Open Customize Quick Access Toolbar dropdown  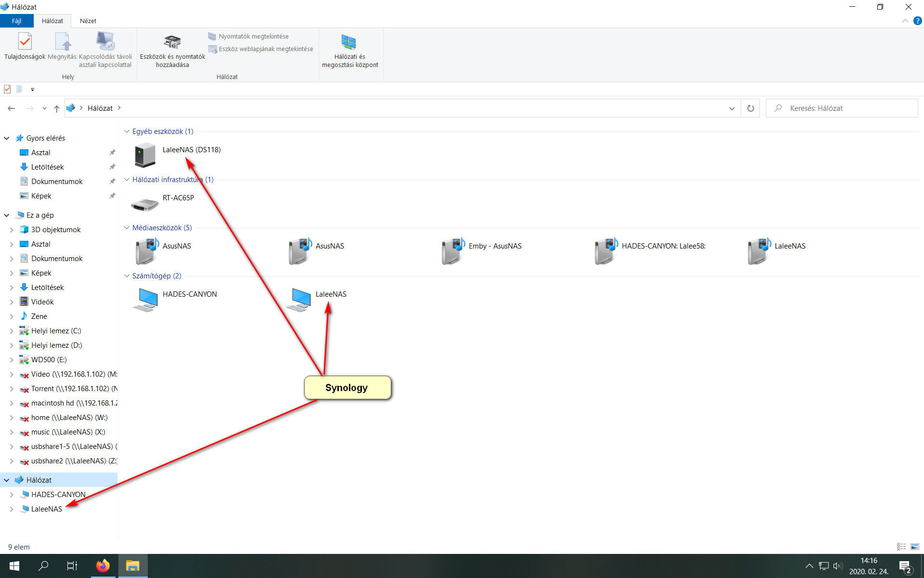pos(32,89)
